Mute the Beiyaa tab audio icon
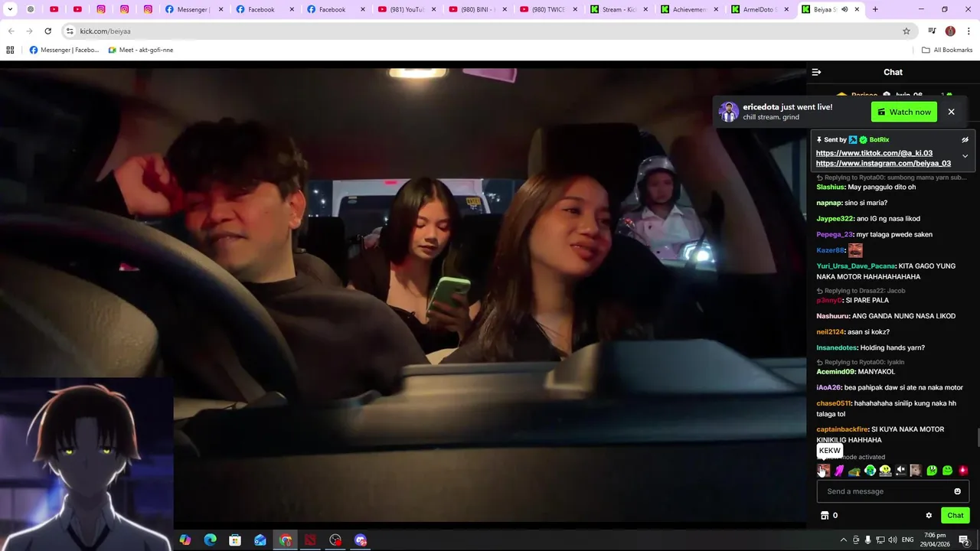 pos(844,9)
